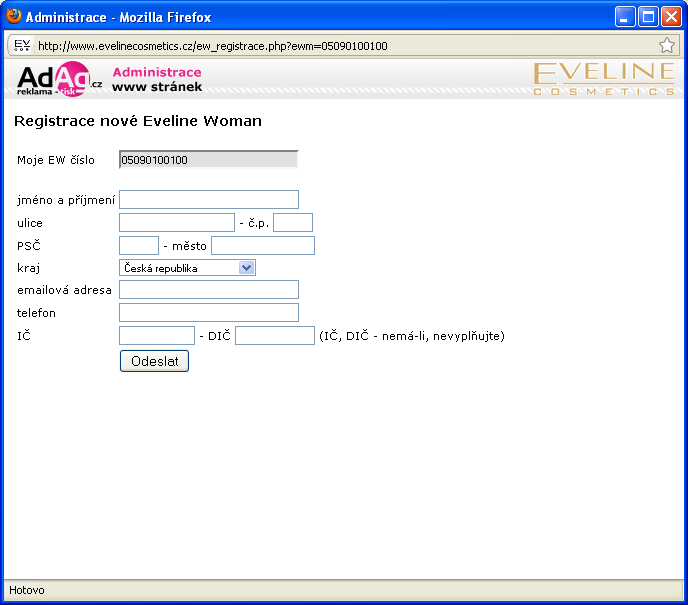Click the telefon input field
The width and height of the screenshot is (688, 605).
point(209,312)
